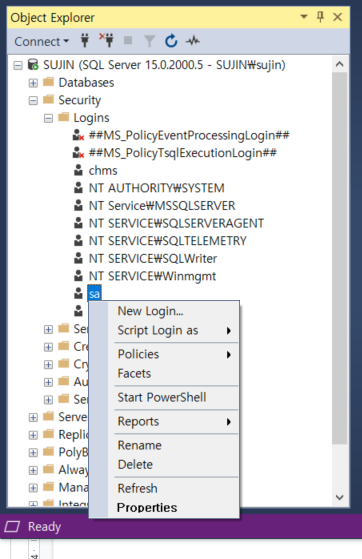Select the Logins folder icon
The height and width of the screenshot is (559, 362).
point(64,117)
